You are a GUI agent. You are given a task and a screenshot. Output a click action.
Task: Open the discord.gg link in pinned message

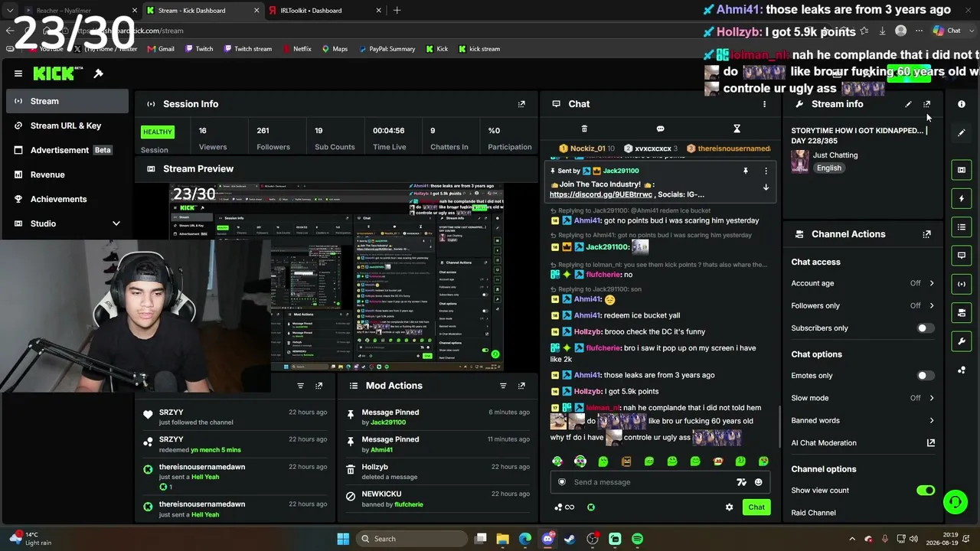(x=601, y=194)
